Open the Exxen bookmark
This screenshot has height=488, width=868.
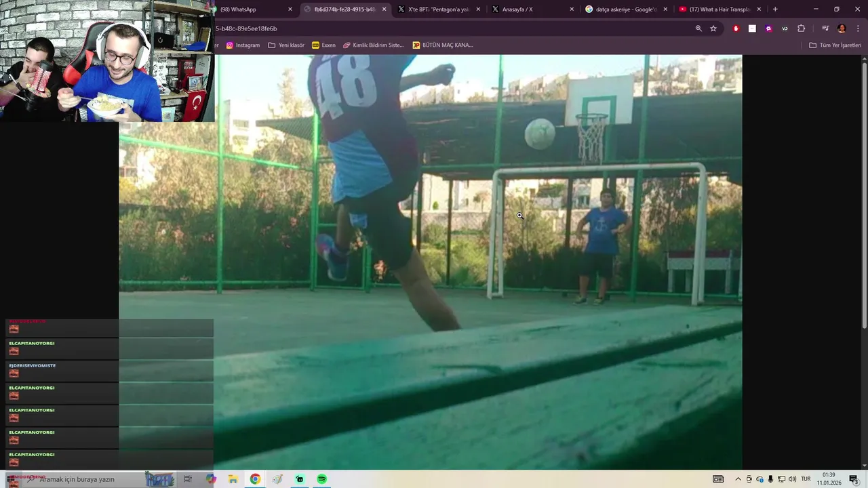point(323,45)
